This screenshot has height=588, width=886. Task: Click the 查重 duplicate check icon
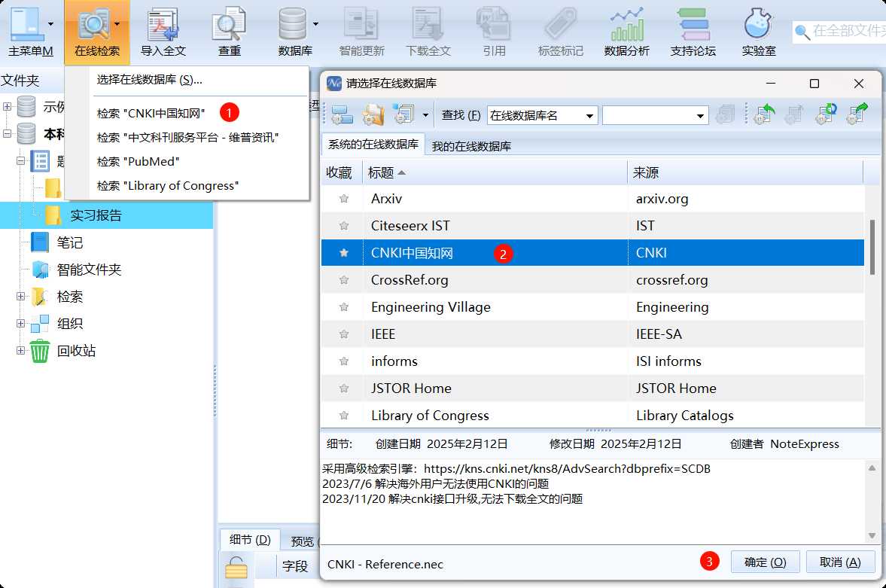tap(229, 32)
